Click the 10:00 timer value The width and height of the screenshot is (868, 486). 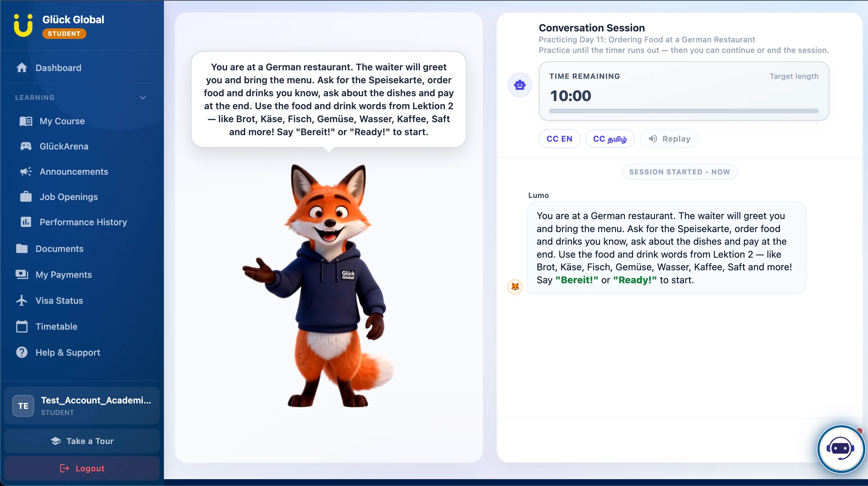click(571, 96)
